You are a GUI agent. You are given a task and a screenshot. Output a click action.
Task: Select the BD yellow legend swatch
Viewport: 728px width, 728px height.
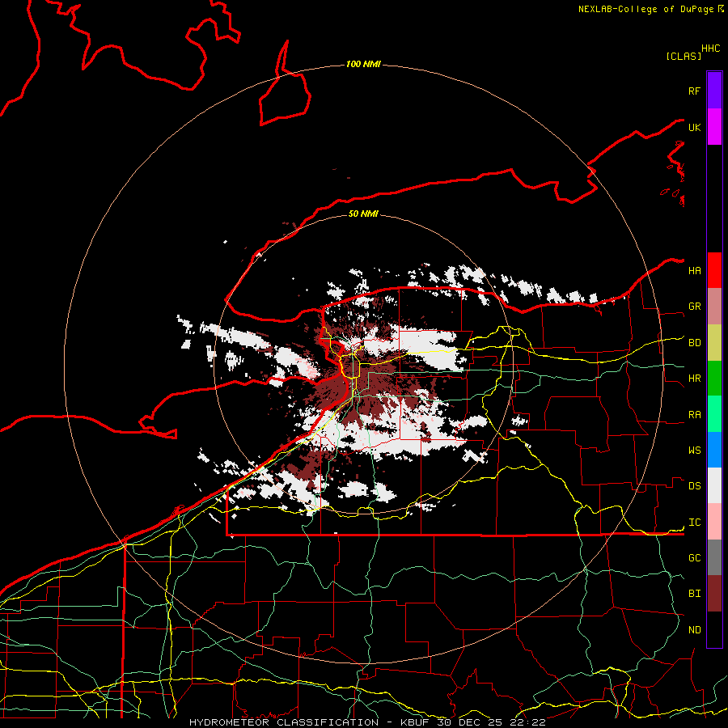click(x=714, y=343)
